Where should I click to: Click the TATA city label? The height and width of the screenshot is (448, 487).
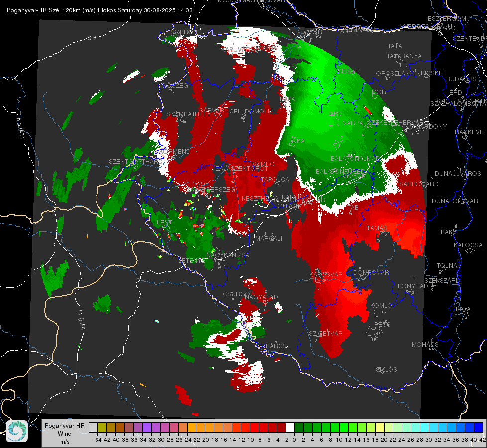pyautogui.click(x=395, y=46)
